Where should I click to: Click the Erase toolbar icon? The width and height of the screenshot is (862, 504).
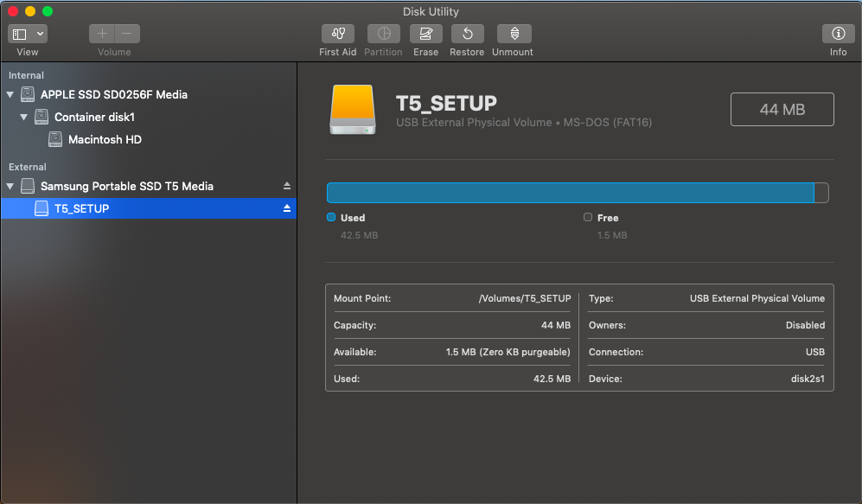click(425, 34)
